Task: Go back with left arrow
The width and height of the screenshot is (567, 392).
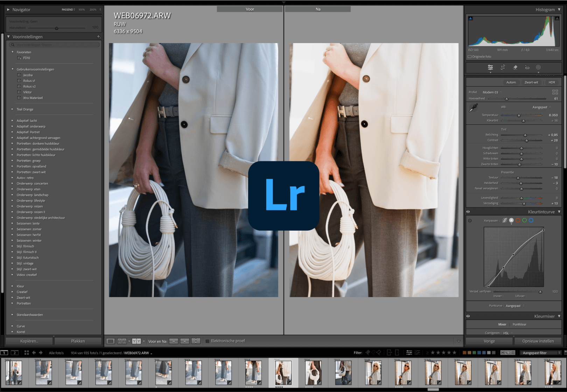Action: (x=34, y=353)
